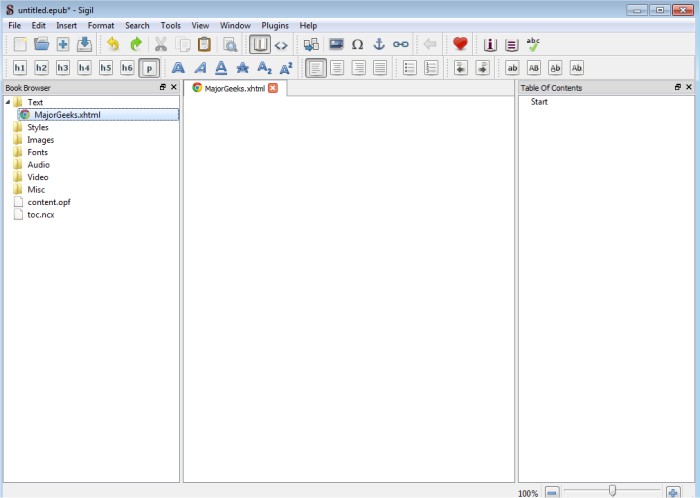
Task: Select the Styles folder in Book Browser
Action: pyautogui.click(x=38, y=127)
